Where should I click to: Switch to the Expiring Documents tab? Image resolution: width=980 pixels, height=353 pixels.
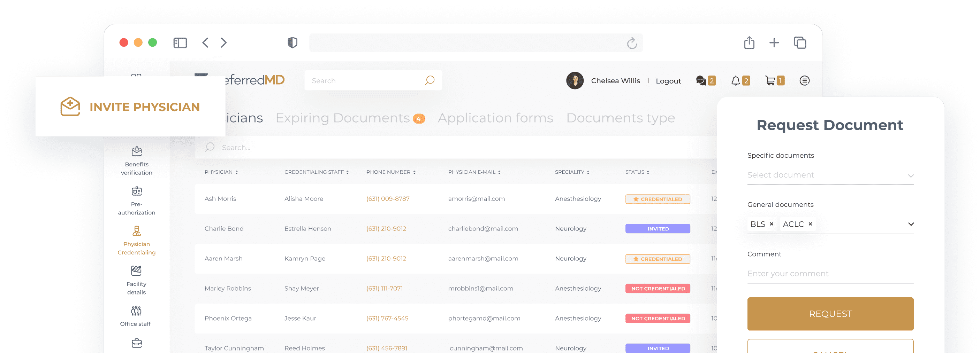342,118
